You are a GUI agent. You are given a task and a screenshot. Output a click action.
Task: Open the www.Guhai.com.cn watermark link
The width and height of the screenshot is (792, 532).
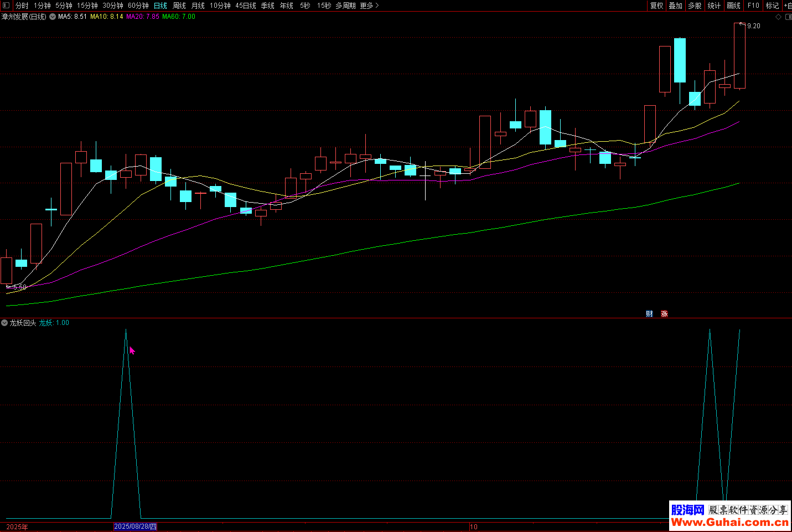729,522
